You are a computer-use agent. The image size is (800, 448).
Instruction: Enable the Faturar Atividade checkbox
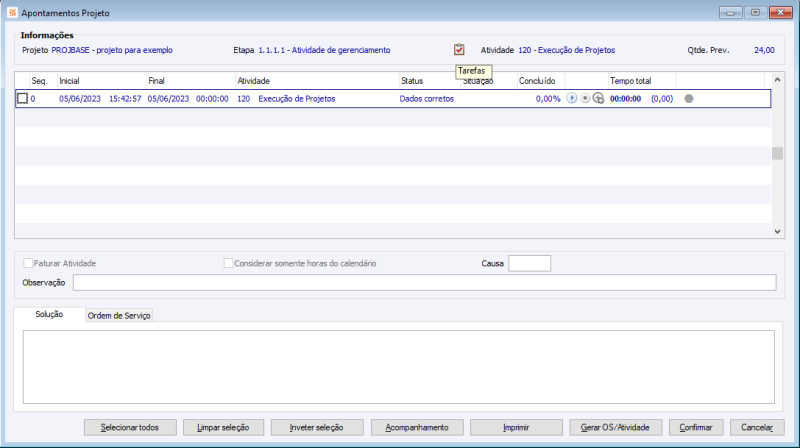coord(28,263)
